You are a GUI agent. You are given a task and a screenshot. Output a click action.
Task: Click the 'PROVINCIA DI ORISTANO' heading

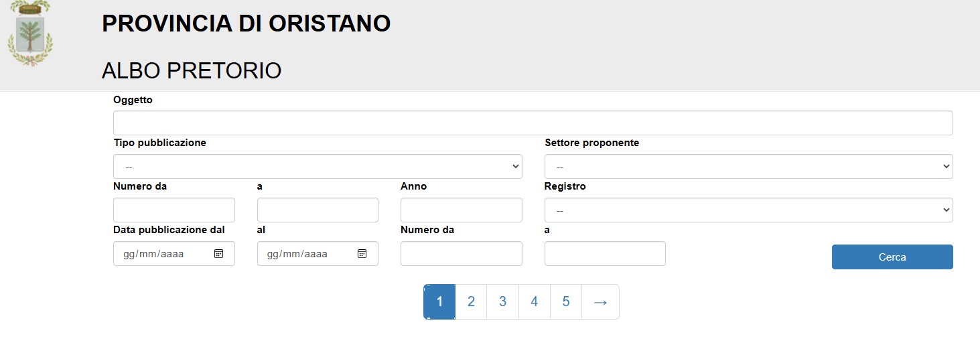[246, 23]
